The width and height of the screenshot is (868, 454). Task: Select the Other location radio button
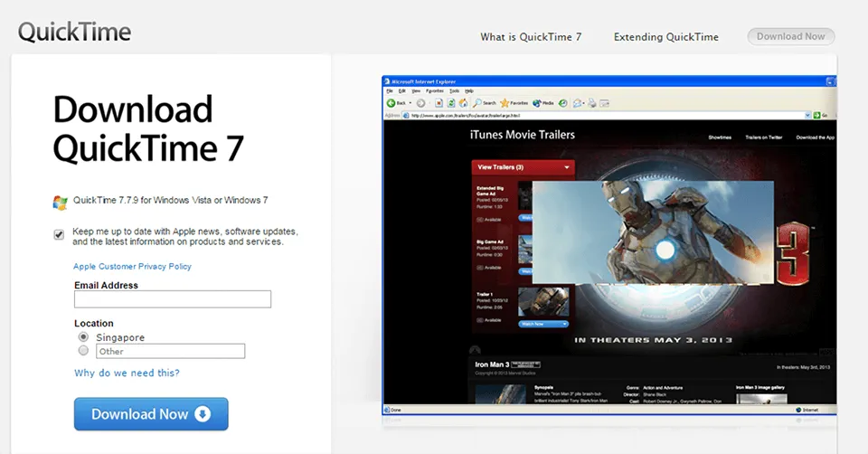click(x=83, y=351)
